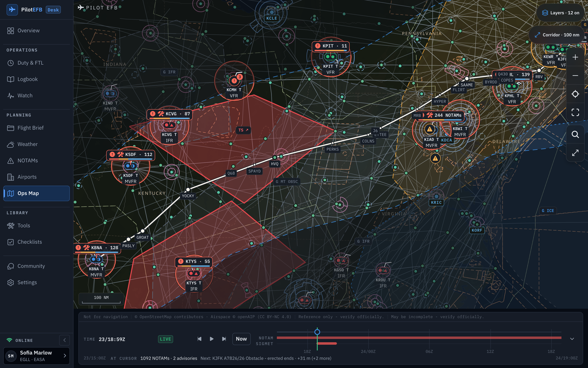The height and width of the screenshot is (368, 588).
Task: Go to Duty & FTL page
Action: click(x=37, y=63)
